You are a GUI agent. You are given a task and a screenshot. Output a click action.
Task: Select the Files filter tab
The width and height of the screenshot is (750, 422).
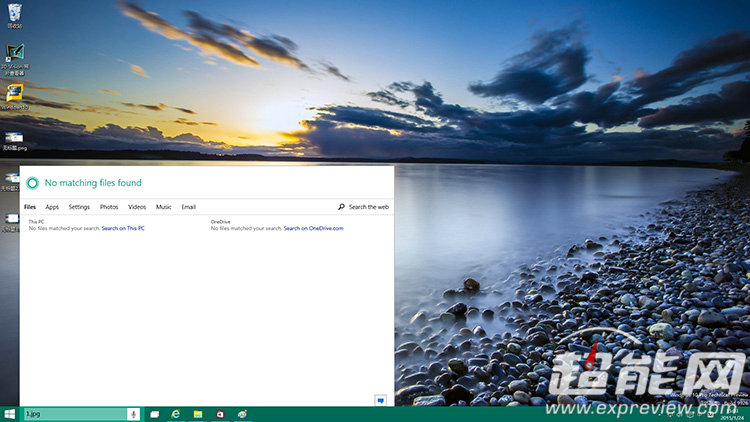[30, 207]
